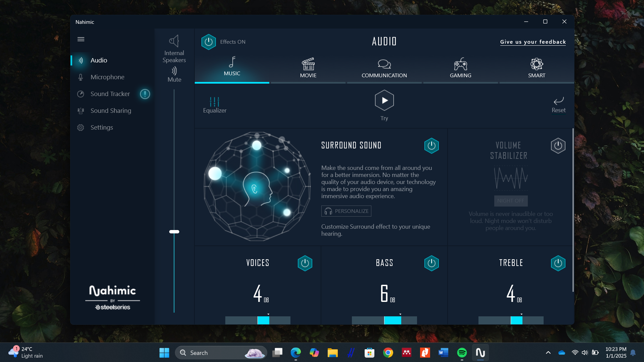Image resolution: width=644 pixels, height=362 pixels.
Task: Click the Sound Tracker alert icon
Action: tap(145, 94)
